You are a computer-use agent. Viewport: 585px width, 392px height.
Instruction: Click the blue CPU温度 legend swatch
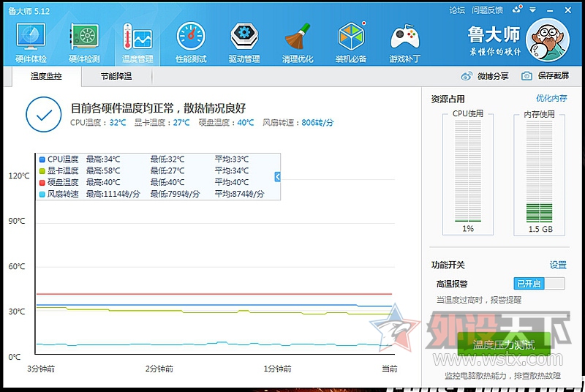coord(42,159)
